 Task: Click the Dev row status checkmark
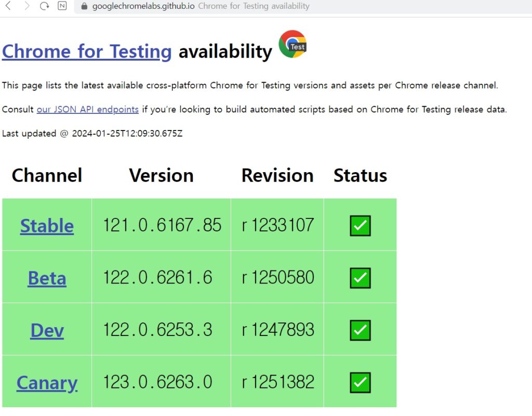[360, 330]
